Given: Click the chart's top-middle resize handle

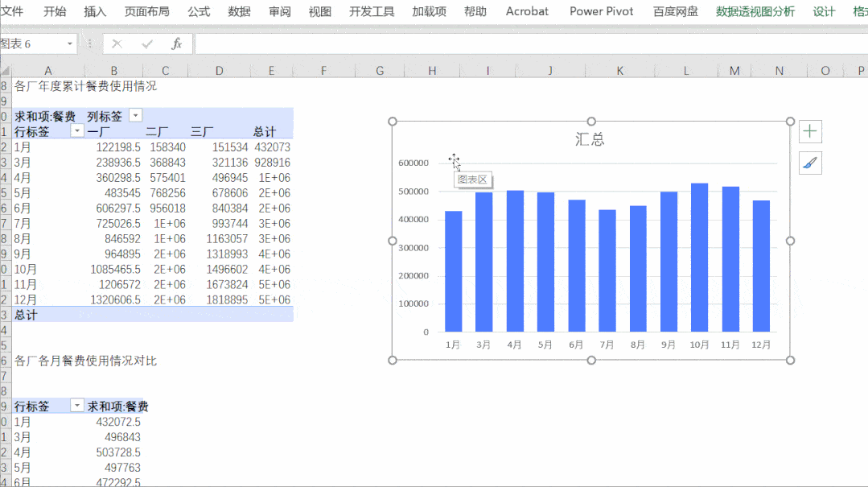Looking at the screenshot, I should (x=591, y=122).
